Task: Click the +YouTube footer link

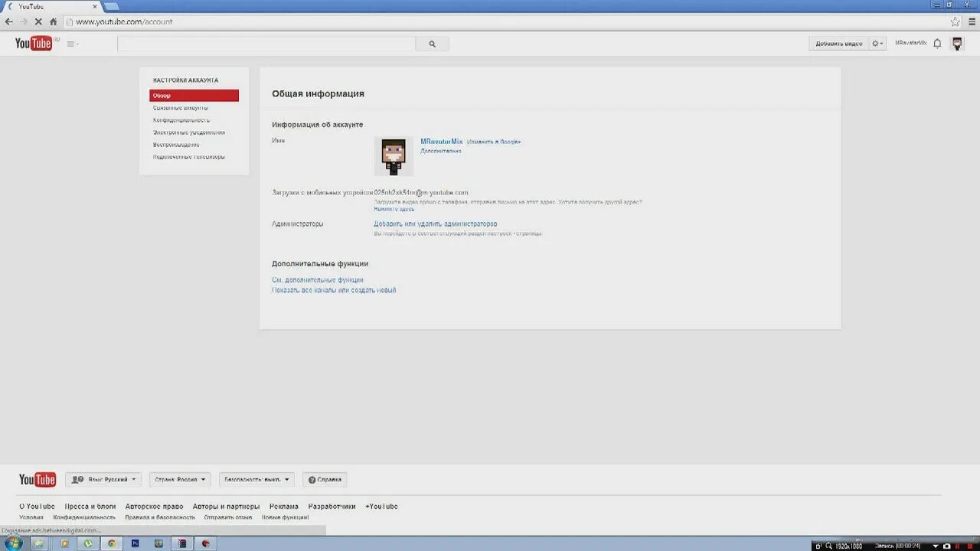Action: 381,507
